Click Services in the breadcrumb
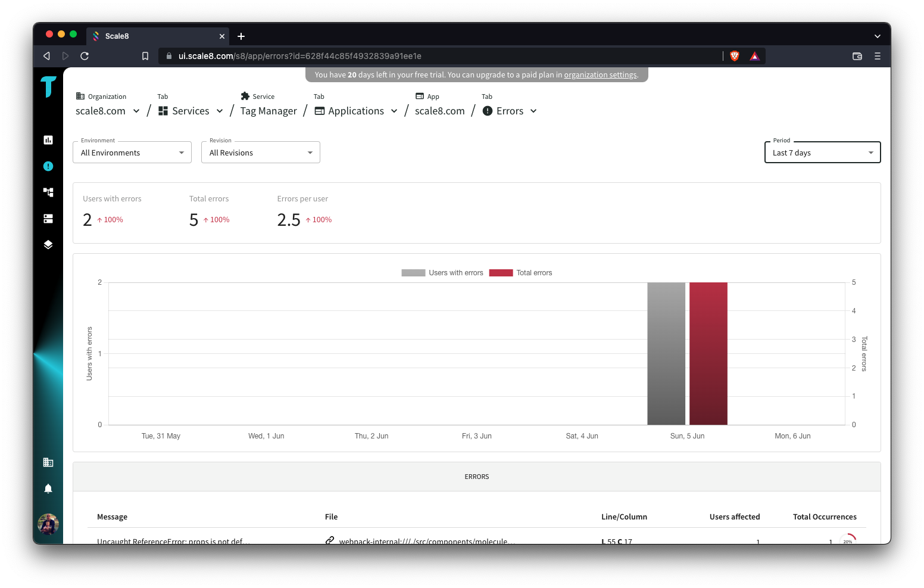The height and width of the screenshot is (588, 924). click(x=191, y=111)
